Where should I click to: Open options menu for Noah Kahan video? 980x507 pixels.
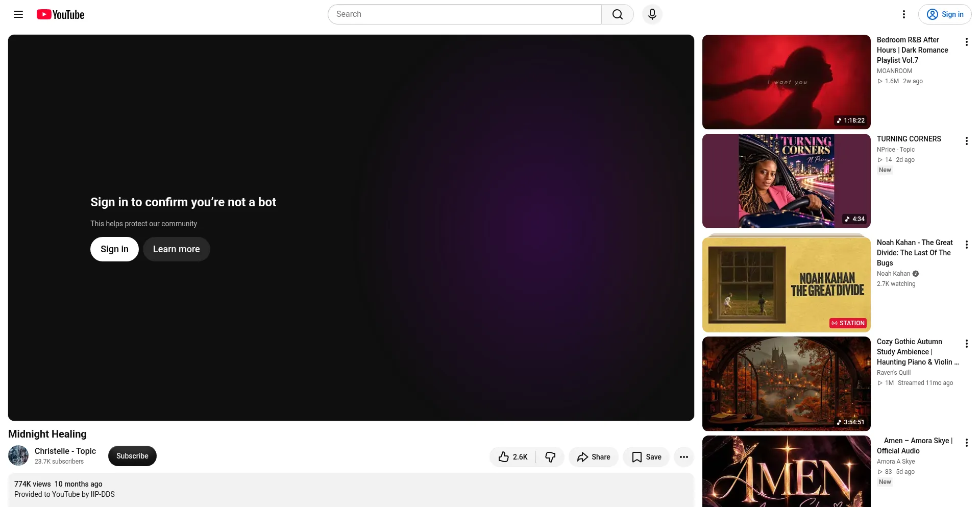pos(966,245)
